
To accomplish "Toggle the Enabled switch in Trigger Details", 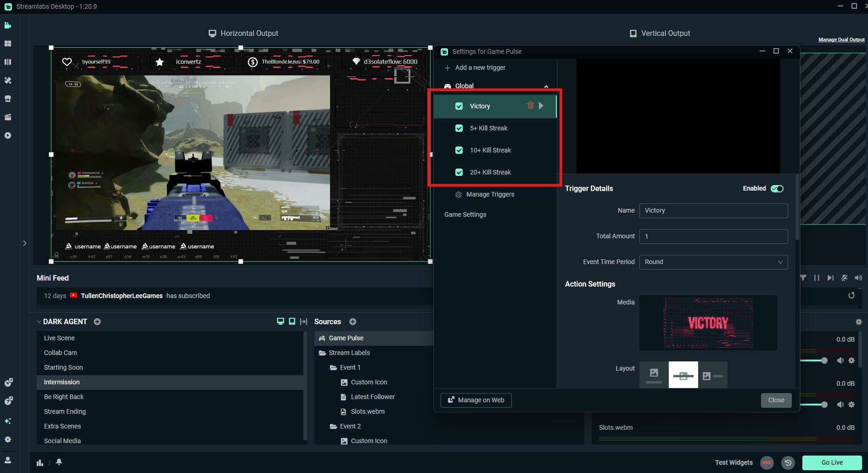I will click(x=777, y=189).
